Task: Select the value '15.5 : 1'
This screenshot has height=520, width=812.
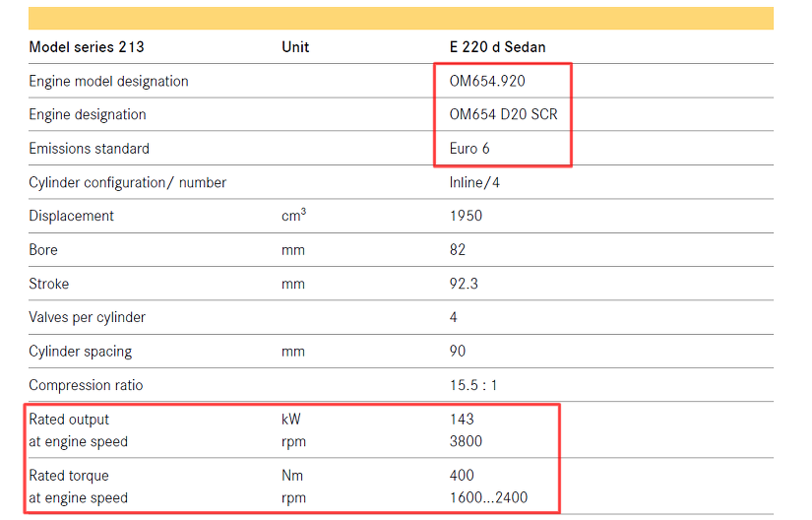Action: coord(473,385)
